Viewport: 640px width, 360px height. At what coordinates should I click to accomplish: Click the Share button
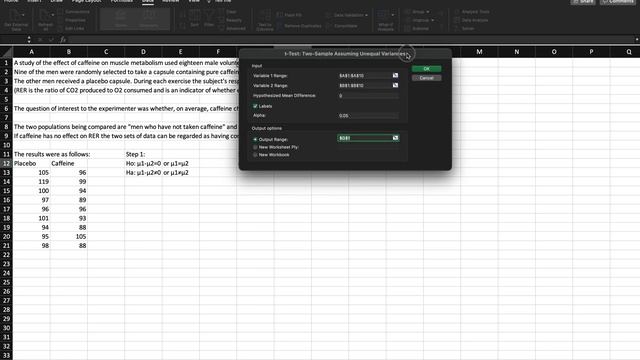coord(583,2)
